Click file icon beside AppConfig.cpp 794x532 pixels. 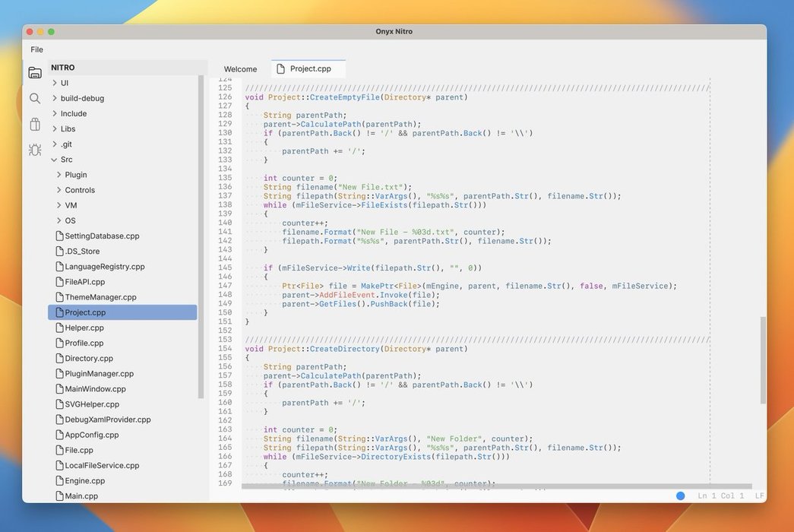[x=59, y=435]
